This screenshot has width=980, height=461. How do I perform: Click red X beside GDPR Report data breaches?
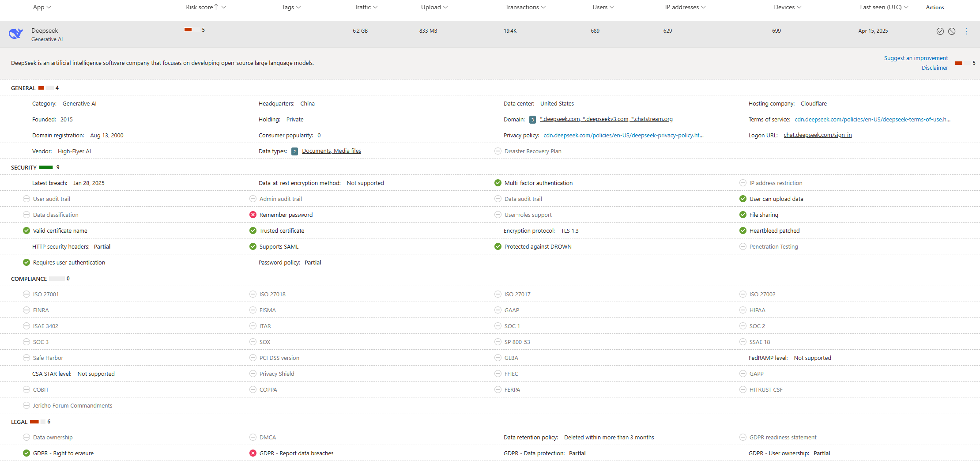point(253,453)
